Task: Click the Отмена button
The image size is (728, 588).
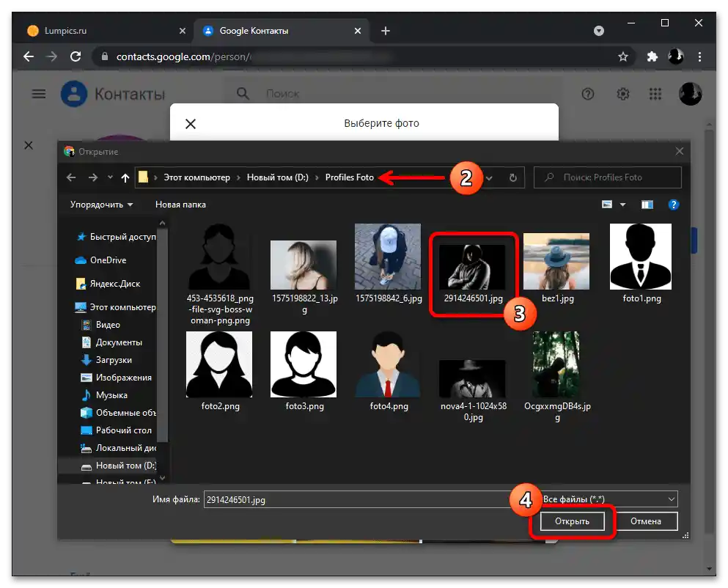Action: [x=645, y=521]
